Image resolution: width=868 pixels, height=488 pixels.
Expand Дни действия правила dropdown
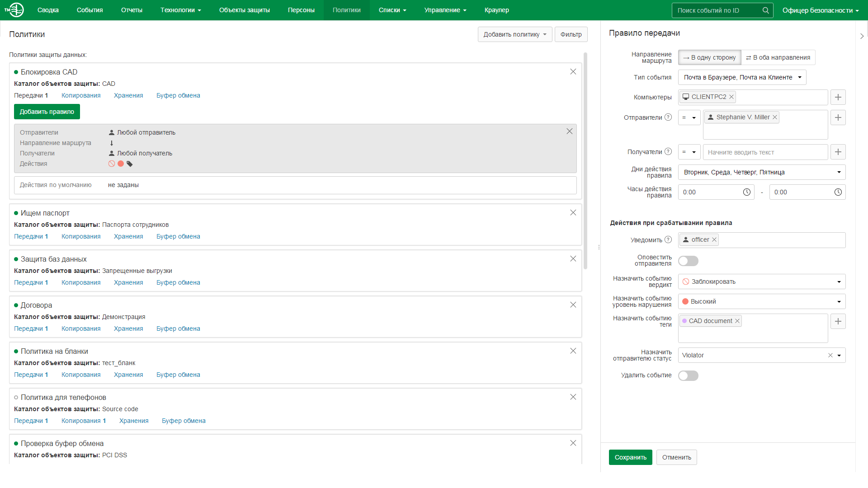(761, 172)
